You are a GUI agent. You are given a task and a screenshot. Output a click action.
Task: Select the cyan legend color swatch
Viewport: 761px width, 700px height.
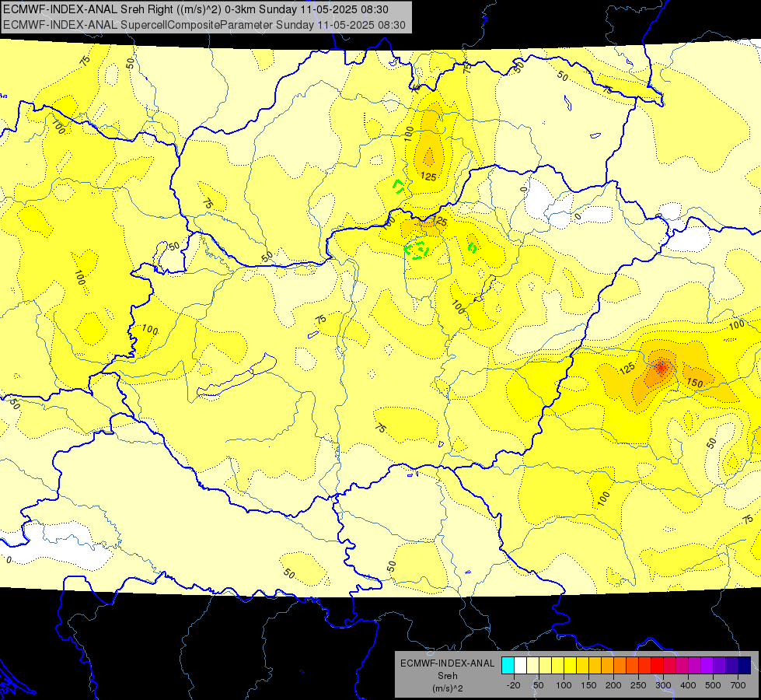tap(508, 665)
